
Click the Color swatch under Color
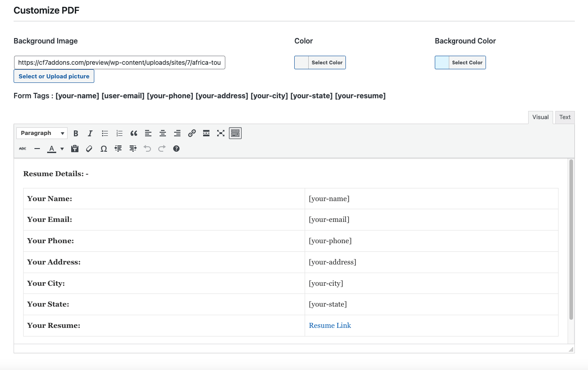[301, 62]
